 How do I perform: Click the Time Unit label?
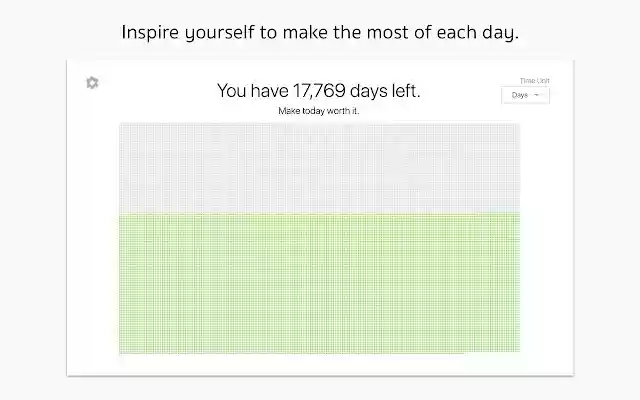[x=535, y=80]
